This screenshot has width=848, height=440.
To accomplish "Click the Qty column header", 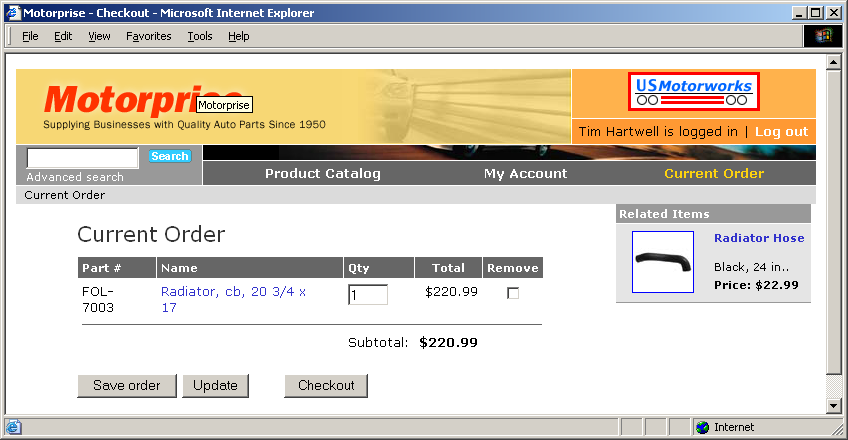I will (x=379, y=268).
